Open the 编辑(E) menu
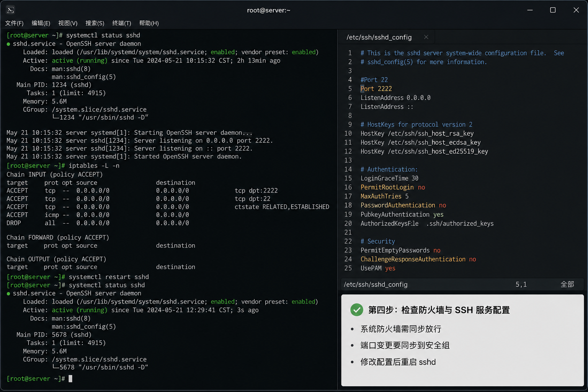Image resolution: width=588 pixels, height=392 pixels. coord(41,23)
